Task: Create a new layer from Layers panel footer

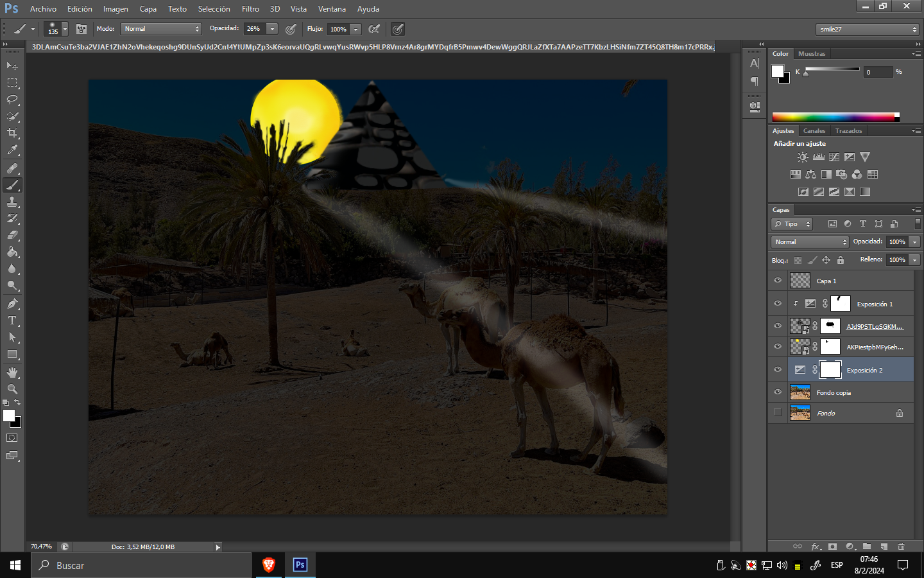Action: [x=884, y=547]
